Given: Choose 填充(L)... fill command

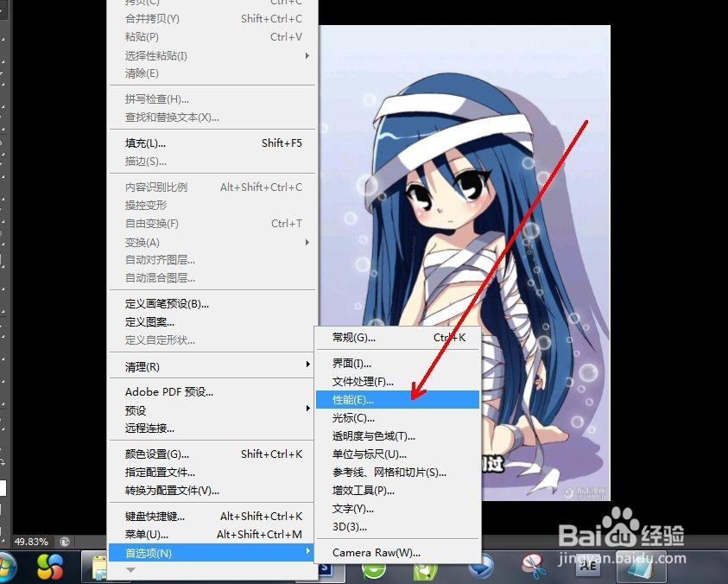Looking at the screenshot, I should (212, 143).
